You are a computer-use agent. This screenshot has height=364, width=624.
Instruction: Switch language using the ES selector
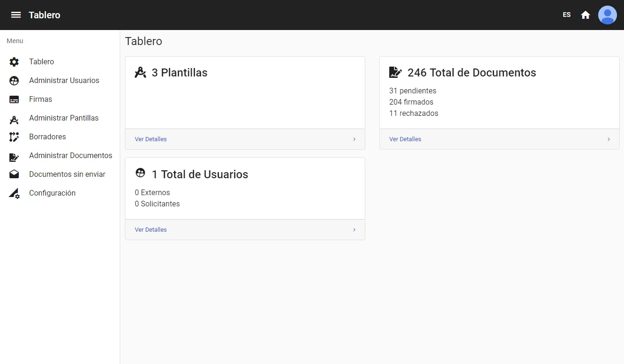point(567,15)
